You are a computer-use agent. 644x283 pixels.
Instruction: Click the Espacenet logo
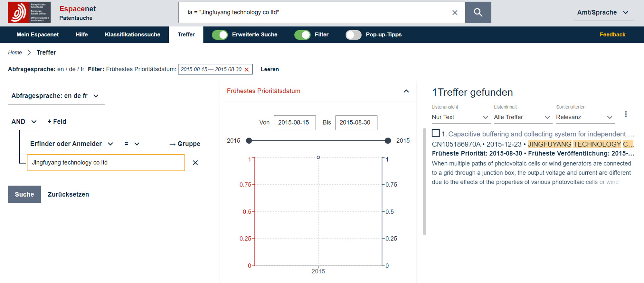coord(29,13)
